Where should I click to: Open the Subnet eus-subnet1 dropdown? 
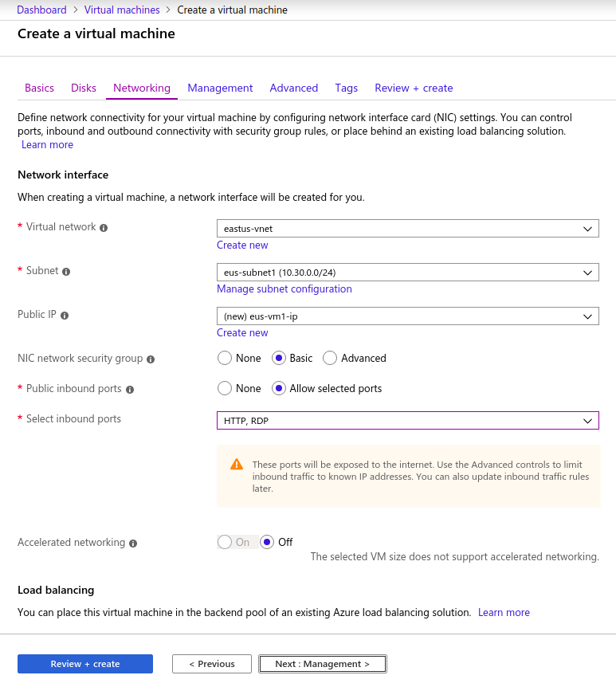pos(408,273)
